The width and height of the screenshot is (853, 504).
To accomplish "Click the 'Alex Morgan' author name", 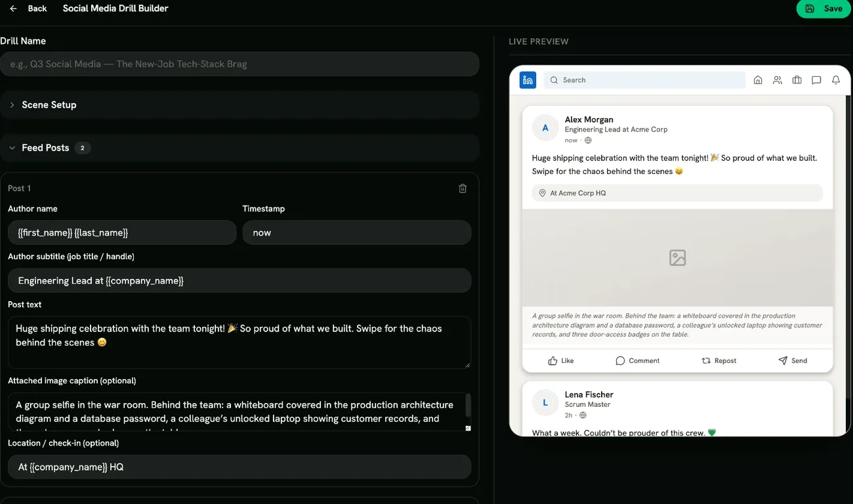I will pos(589,119).
